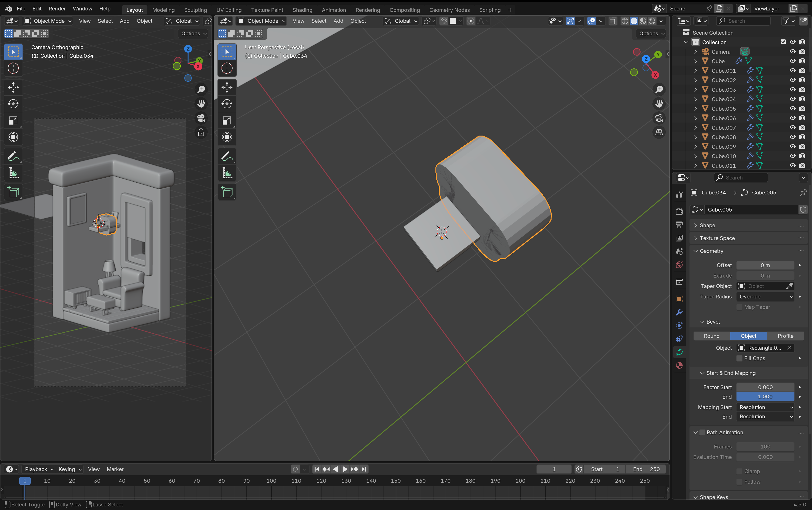Image resolution: width=812 pixels, height=510 pixels.
Task: Switch to the Geometry Nodes workspace tab
Action: pyautogui.click(x=449, y=10)
